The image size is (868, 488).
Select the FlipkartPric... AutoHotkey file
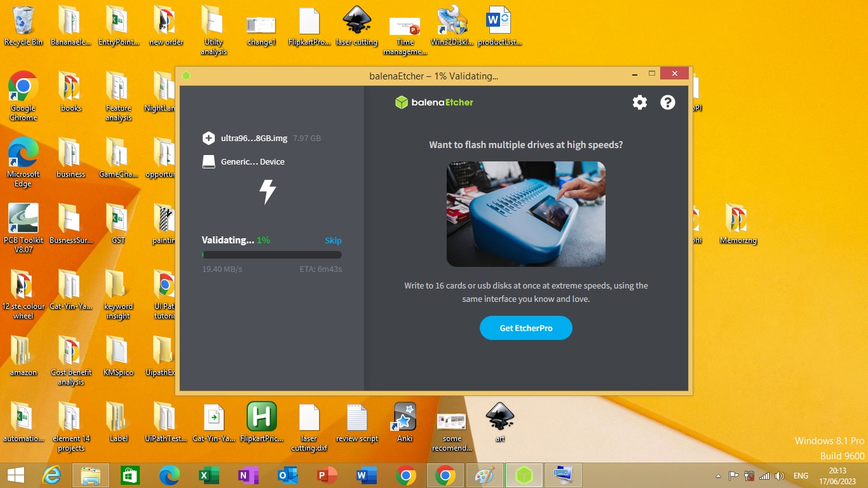point(262,422)
